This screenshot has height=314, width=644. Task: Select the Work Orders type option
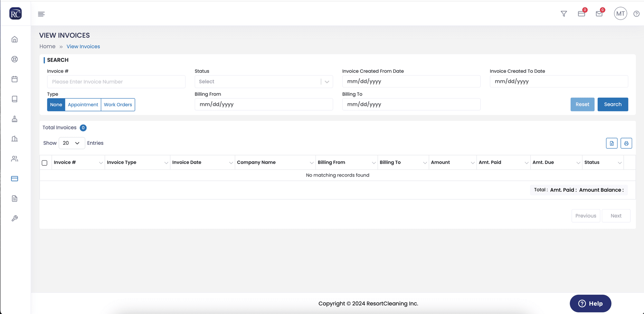coord(118,105)
